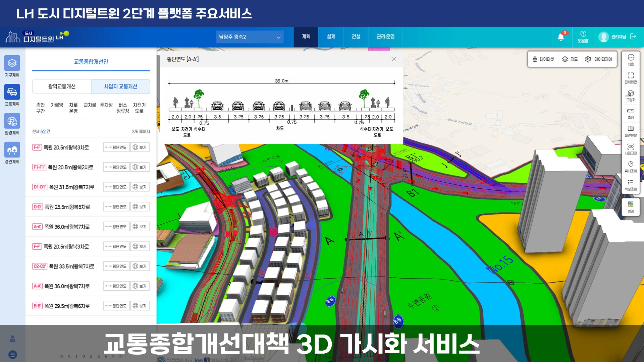
Task: Toggle the 그림자 shadow tool
Action: [x=631, y=96]
